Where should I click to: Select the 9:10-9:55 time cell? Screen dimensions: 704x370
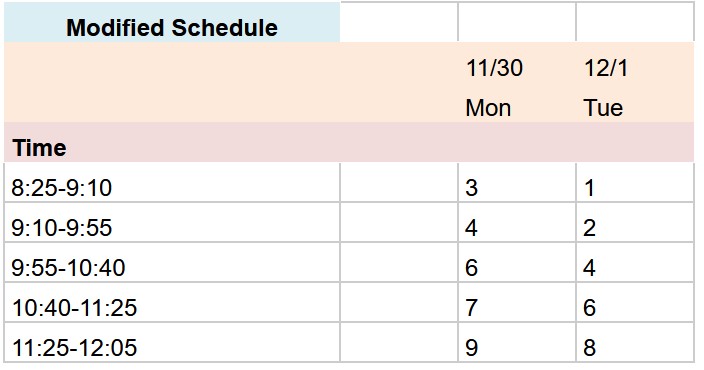(172, 222)
